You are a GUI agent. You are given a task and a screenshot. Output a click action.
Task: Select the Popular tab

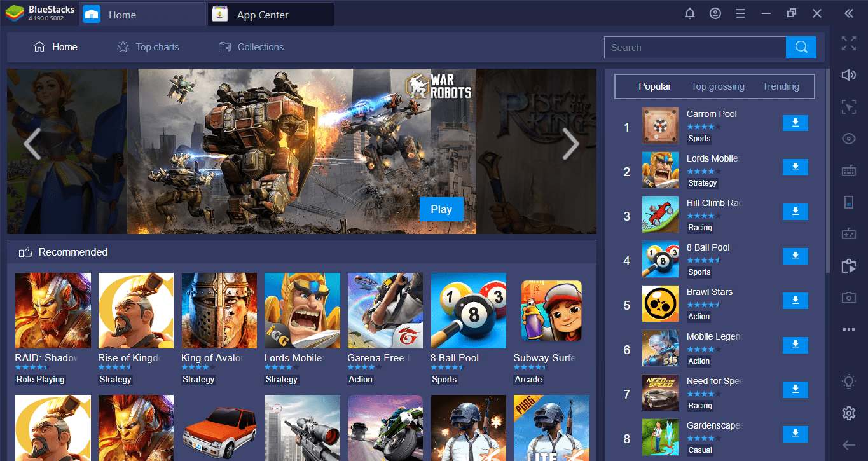[655, 86]
